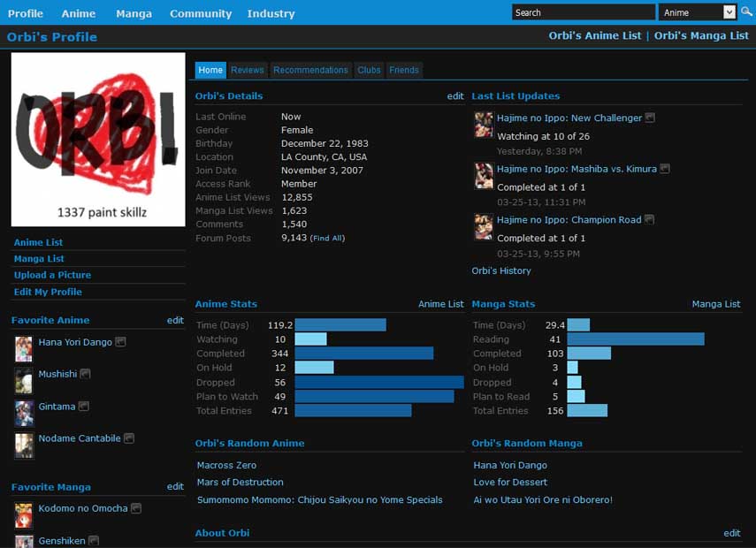The height and width of the screenshot is (548, 756).
Task: Open Champion Road update thumbnail
Action: click(484, 226)
